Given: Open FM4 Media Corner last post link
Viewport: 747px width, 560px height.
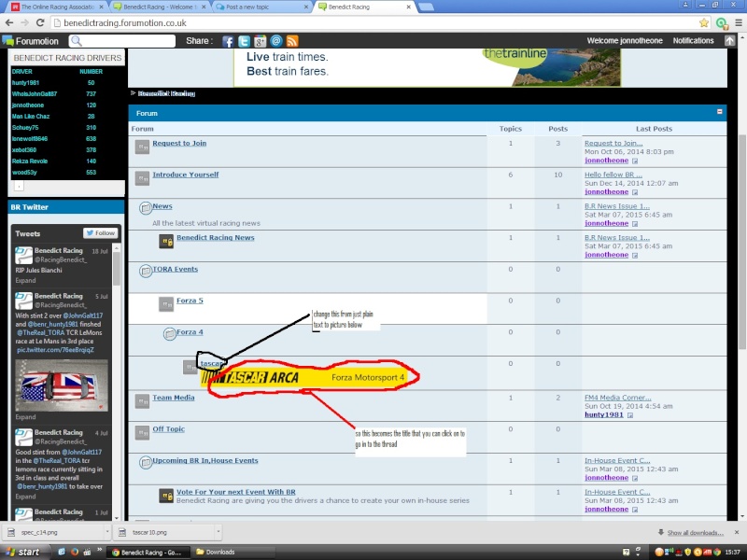Looking at the screenshot, I should (617, 398).
